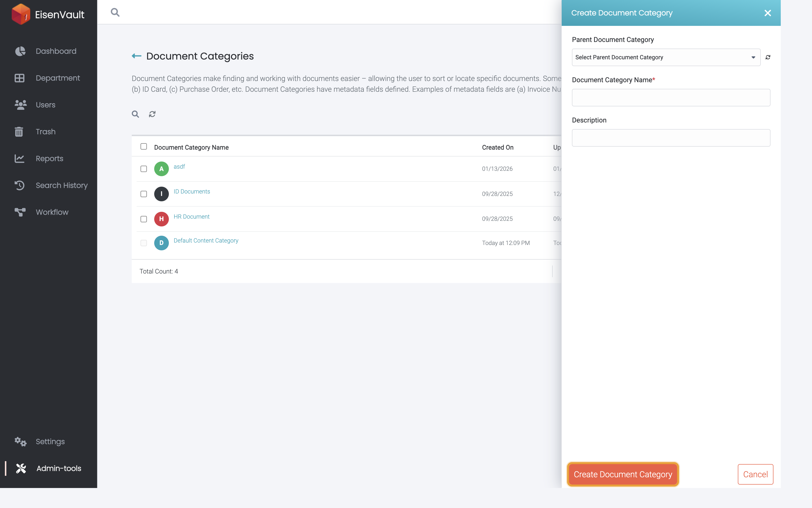Open the asdf category link

179,167
